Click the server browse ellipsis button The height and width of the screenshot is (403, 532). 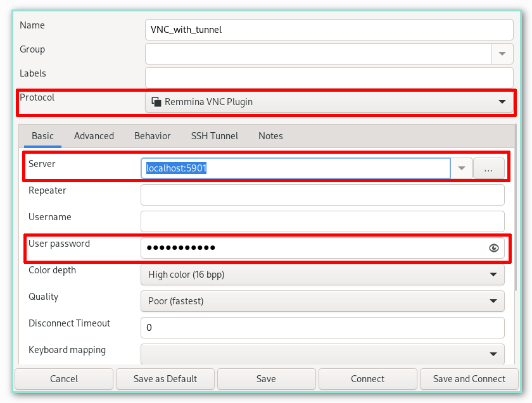pos(488,169)
